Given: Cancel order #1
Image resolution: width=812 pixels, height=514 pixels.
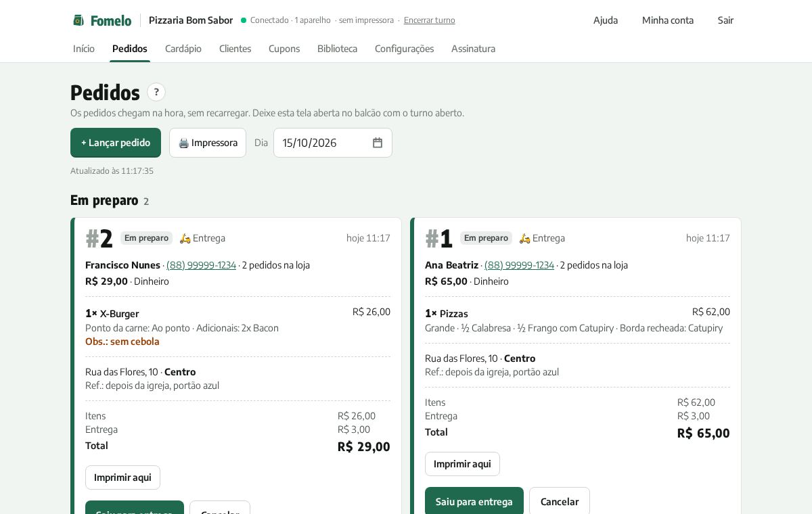Looking at the screenshot, I should (560, 502).
